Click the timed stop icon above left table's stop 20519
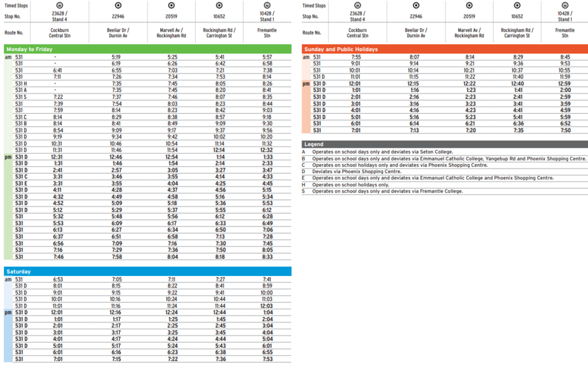The width and height of the screenshot is (588, 365). (172, 5)
